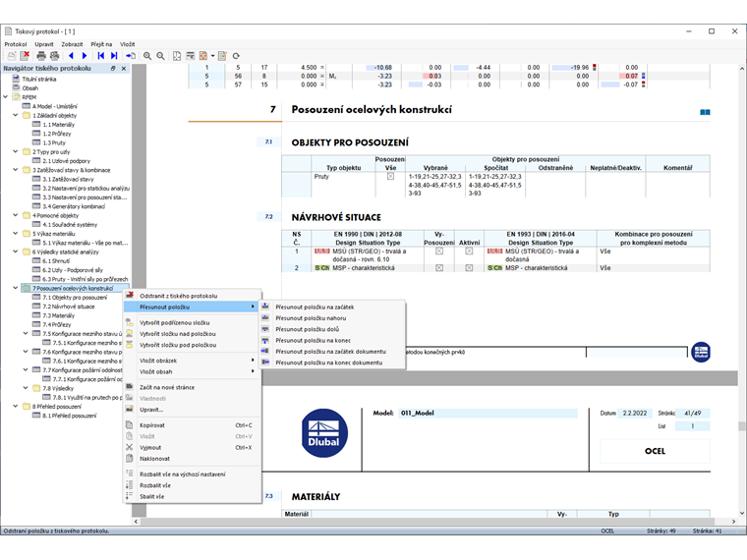
Task: Go to the next page with the right arrow
Action: coord(85,56)
